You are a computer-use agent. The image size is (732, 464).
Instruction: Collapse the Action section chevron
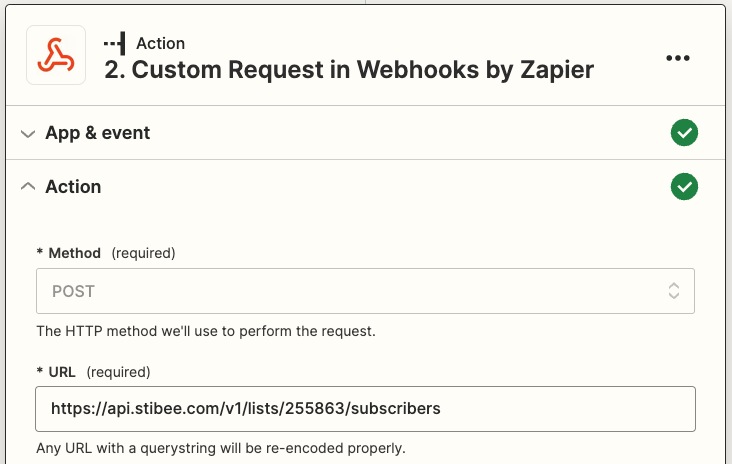pos(28,187)
